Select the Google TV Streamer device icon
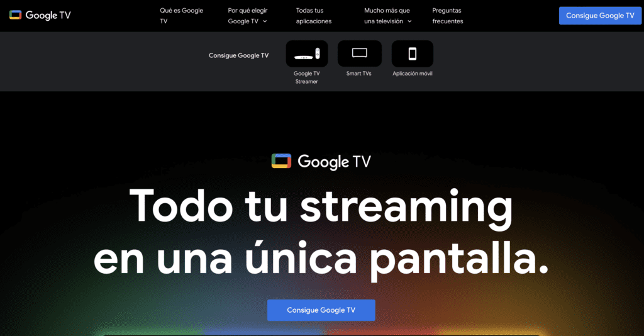This screenshot has height=336, width=644. click(x=307, y=54)
